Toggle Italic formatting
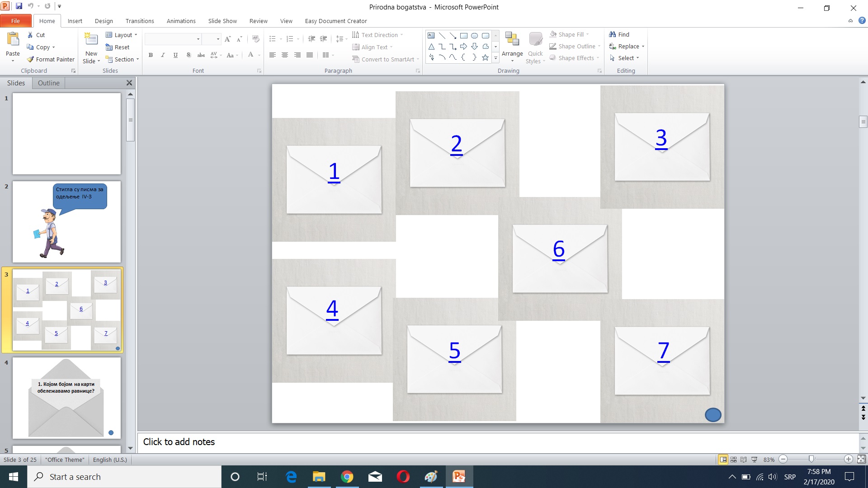Viewport: 868px width, 488px height. (163, 55)
